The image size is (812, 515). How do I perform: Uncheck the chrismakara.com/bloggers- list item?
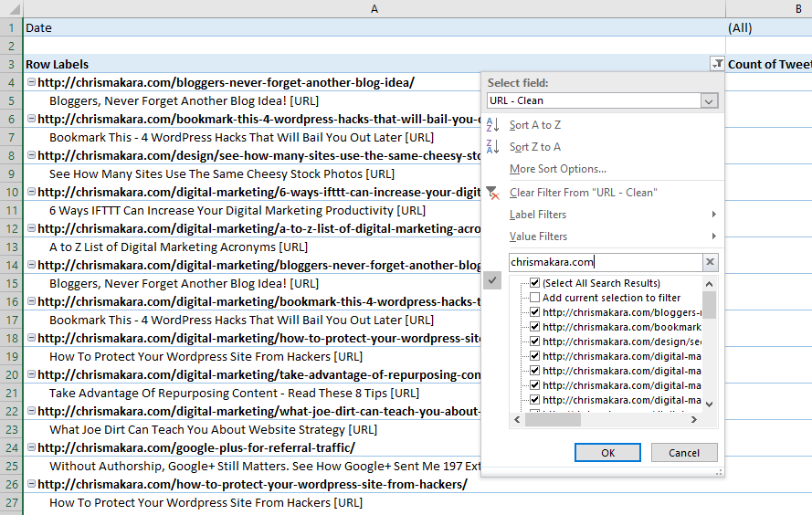535,312
